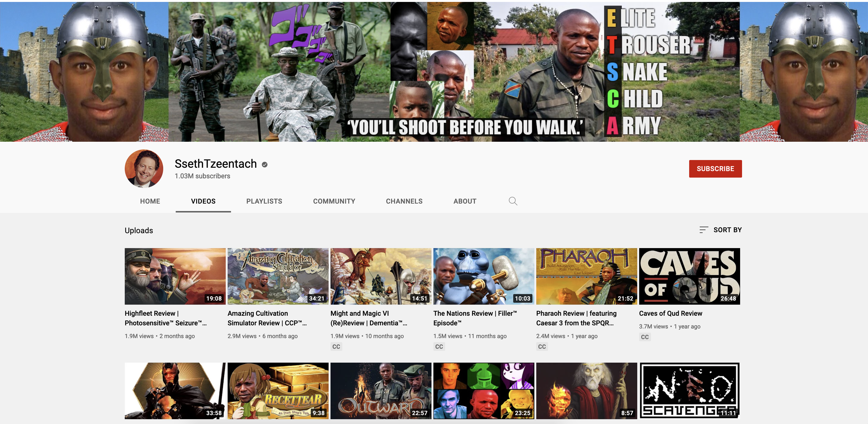This screenshot has height=424, width=868.
Task: Open The Nations Review title link
Action: coord(475,318)
